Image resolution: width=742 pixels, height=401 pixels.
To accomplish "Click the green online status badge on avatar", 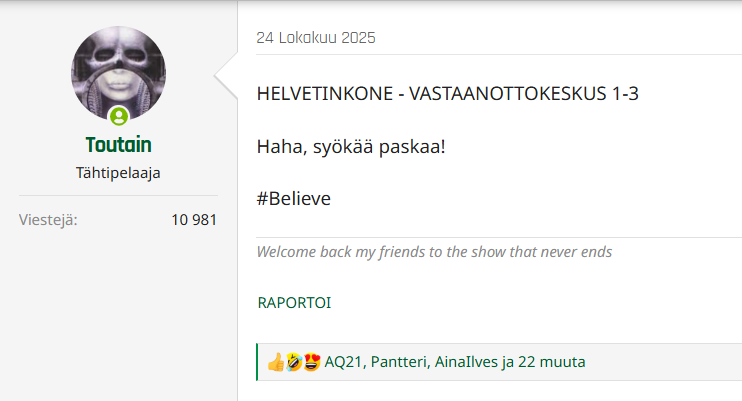I will click(x=119, y=115).
